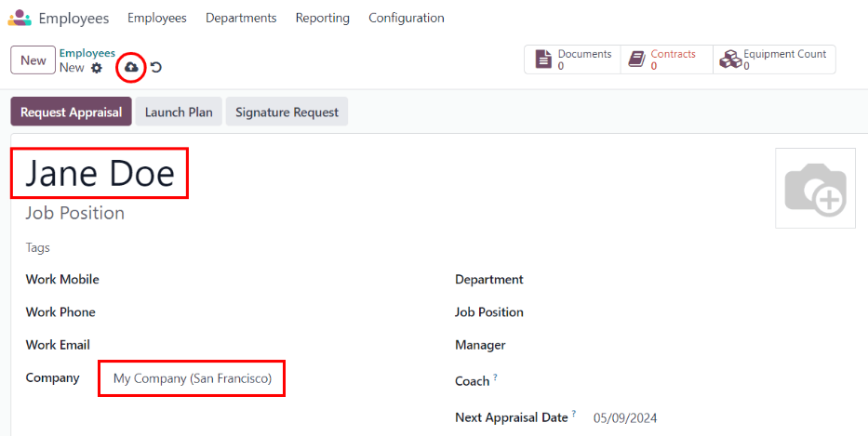
Task: Open the Documents smart button icon
Action: (x=543, y=59)
